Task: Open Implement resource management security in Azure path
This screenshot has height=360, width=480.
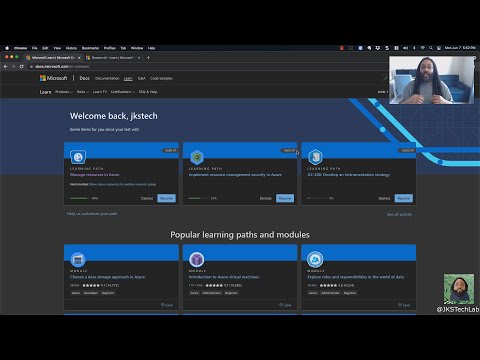Action: 235,175
